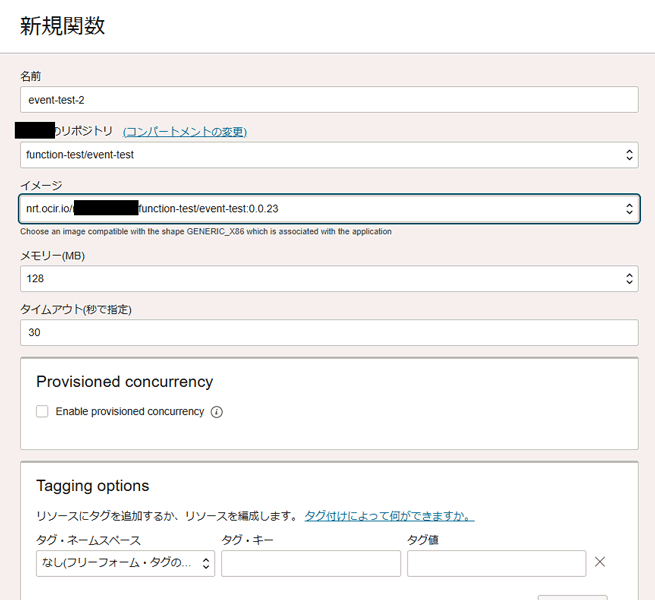Open the タグ付けによって何ができますか link
655x600 pixels.
pyautogui.click(x=389, y=516)
